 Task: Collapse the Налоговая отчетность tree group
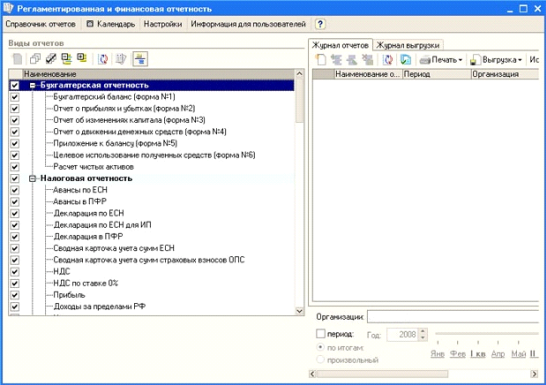click(x=32, y=179)
